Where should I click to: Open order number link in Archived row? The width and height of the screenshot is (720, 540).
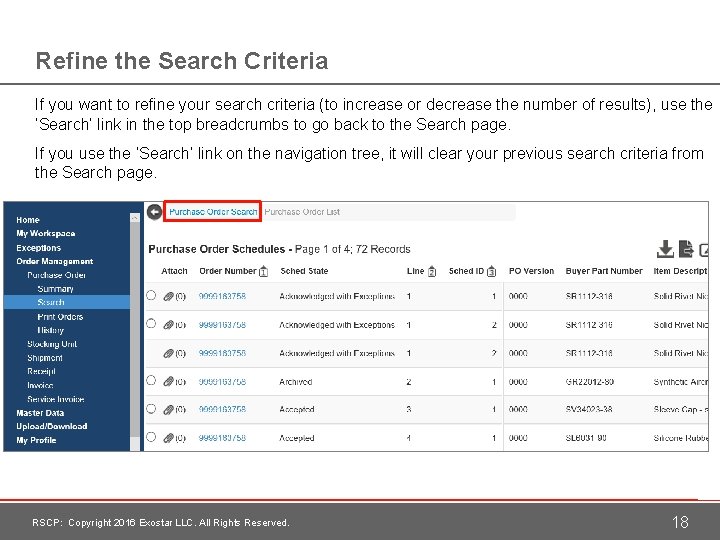tap(222, 382)
